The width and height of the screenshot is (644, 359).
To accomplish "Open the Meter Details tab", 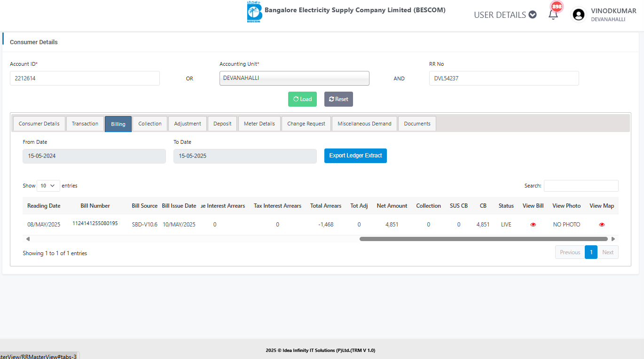I will pyautogui.click(x=259, y=124).
